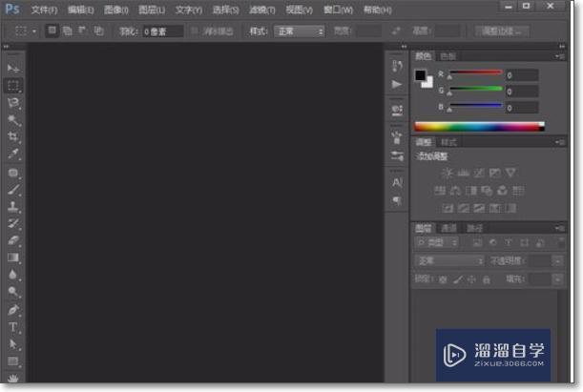Add a Curves adjustment

479,173
